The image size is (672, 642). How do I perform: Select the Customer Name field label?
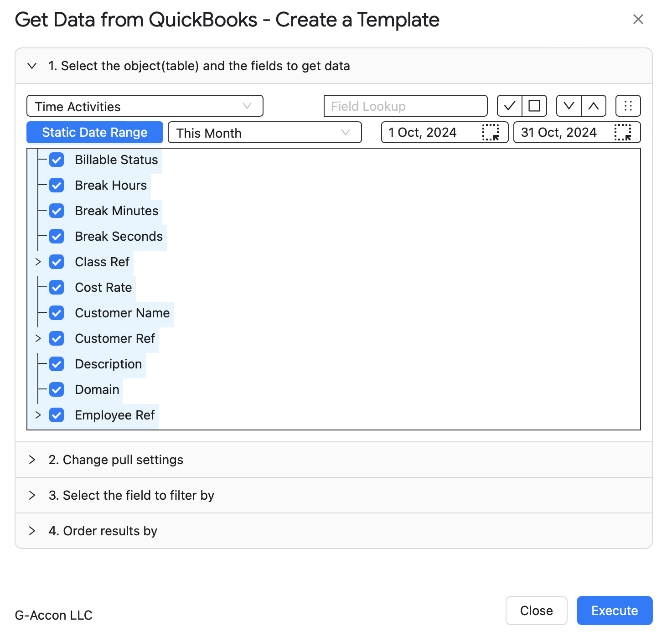point(122,313)
